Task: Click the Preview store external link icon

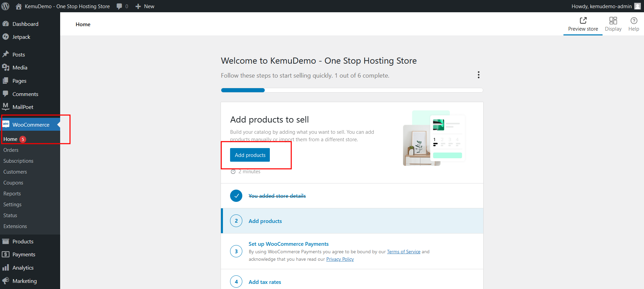Action: point(583,20)
